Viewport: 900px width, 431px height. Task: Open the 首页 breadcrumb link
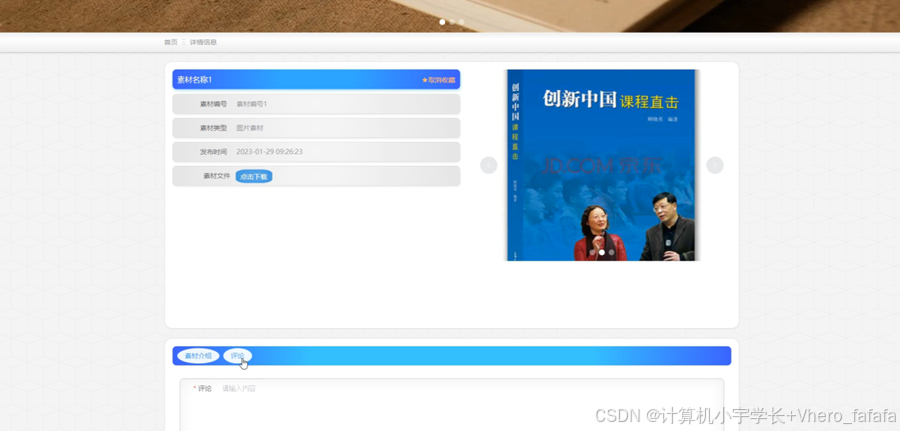coord(170,42)
